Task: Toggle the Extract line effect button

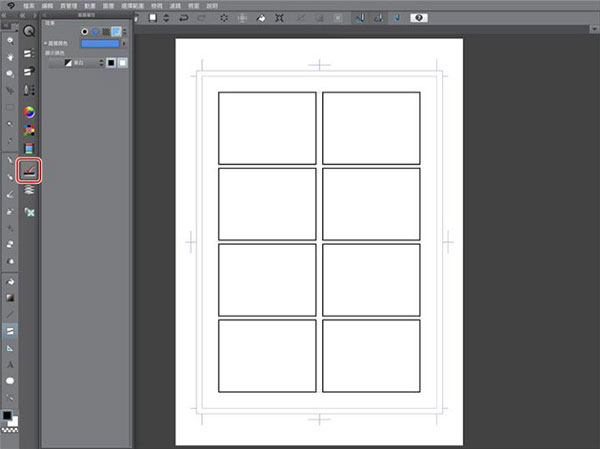Action: (x=95, y=32)
